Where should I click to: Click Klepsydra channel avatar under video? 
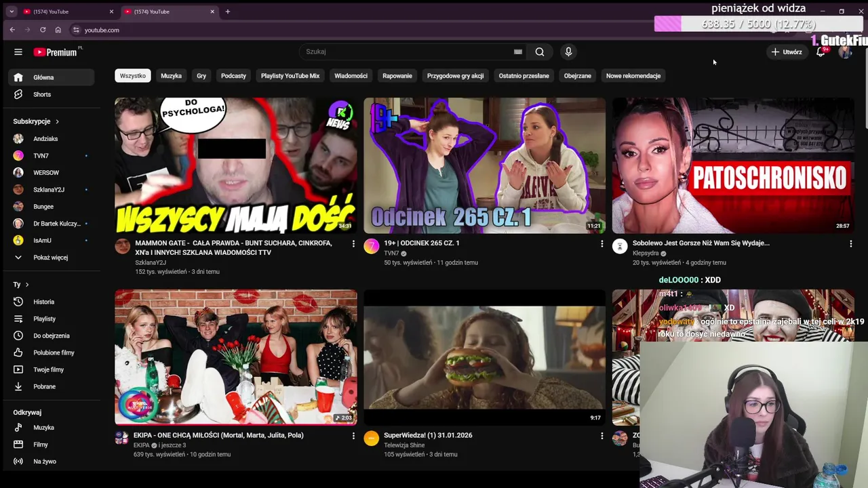[620, 246]
